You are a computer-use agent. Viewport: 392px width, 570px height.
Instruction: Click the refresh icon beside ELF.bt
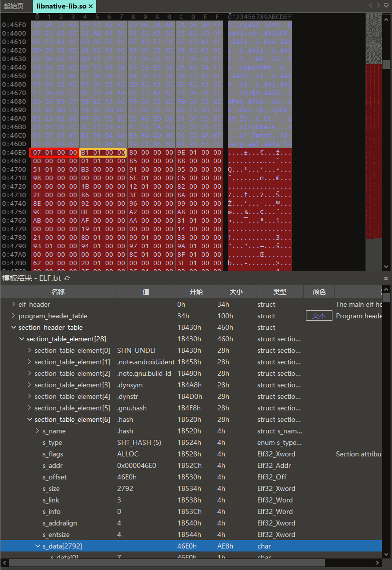[x=68, y=278]
